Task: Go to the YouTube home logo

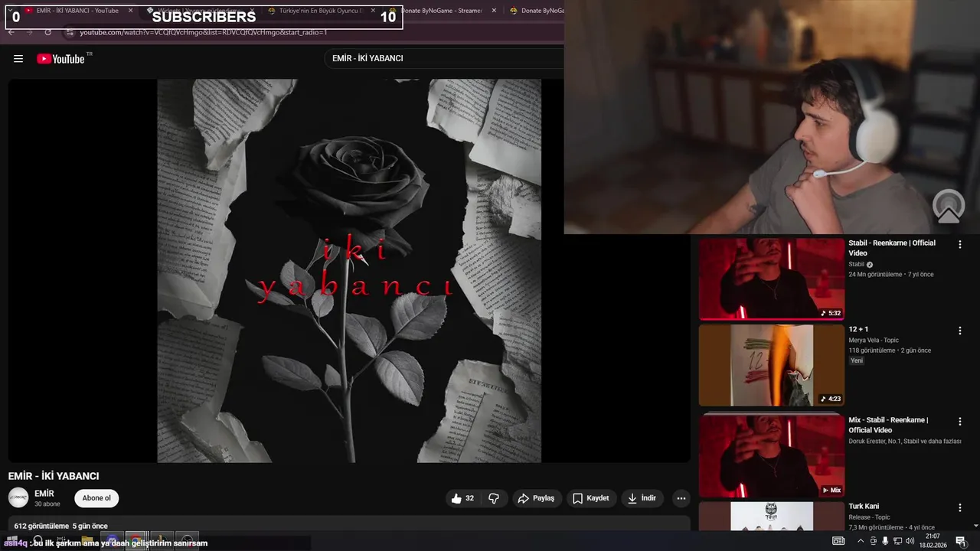Action: 60,59
